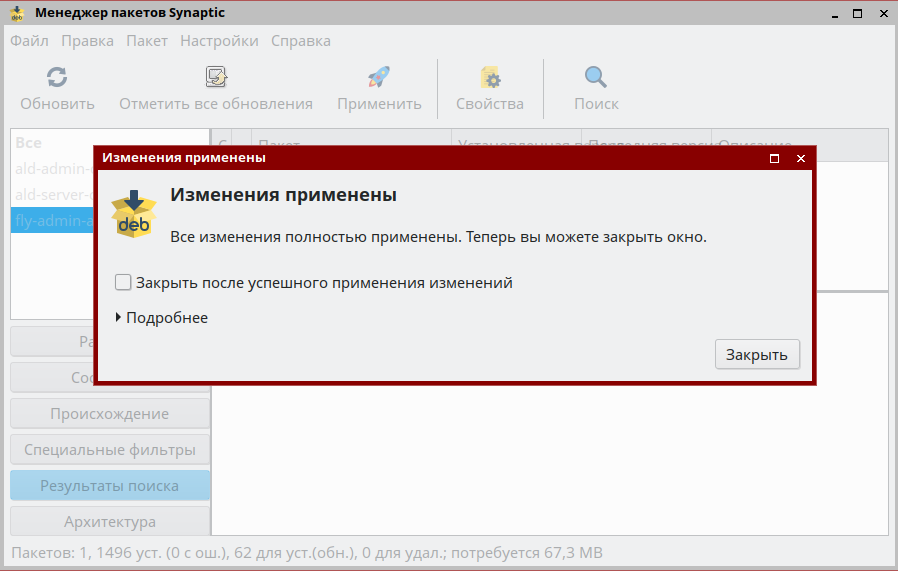Expand the Подробнее details section
Viewport: 898px width, 571px height.
tap(162, 318)
